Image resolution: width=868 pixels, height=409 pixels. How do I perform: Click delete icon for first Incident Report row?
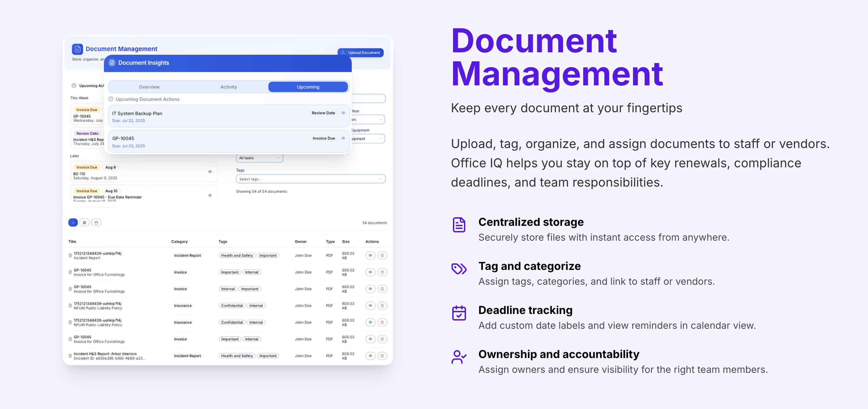tap(382, 255)
